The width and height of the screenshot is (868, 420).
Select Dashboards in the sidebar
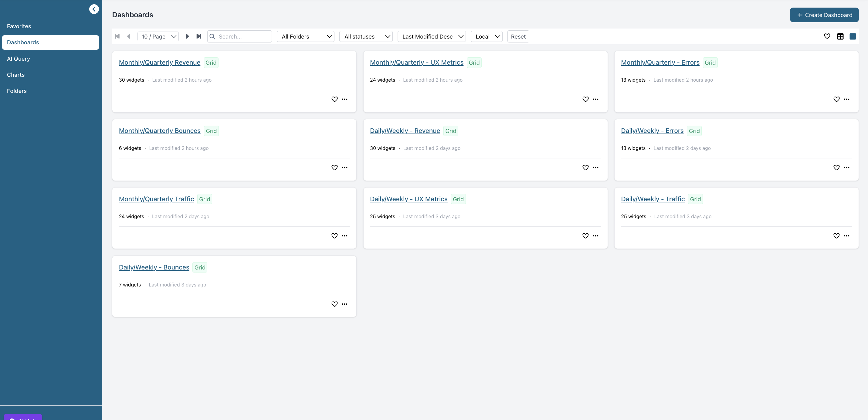[x=51, y=42]
